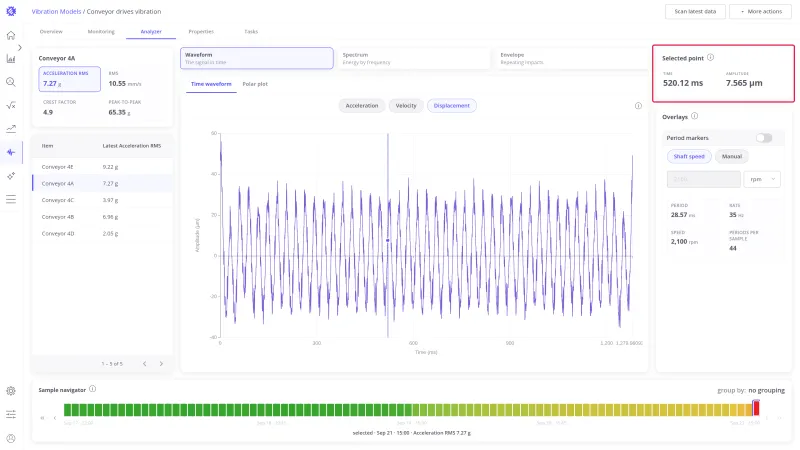The height and width of the screenshot is (450, 800).
Task: Select the Conveyor 4D row
Action: click(x=103, y=234)
